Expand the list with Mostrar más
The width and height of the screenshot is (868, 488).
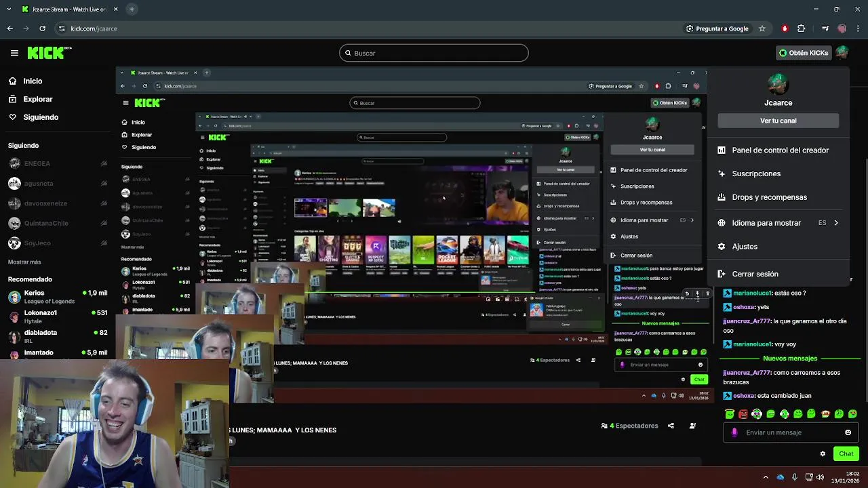[24, 262]
